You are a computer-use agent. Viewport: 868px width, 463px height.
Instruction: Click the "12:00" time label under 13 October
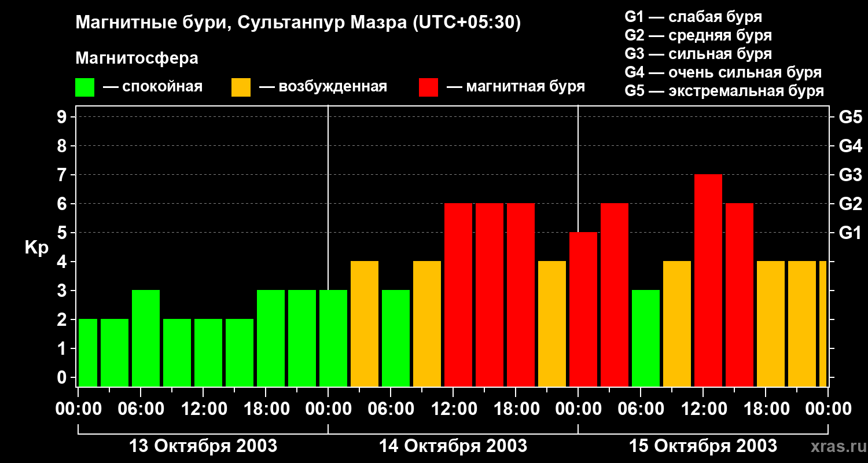tap(204, 409)
